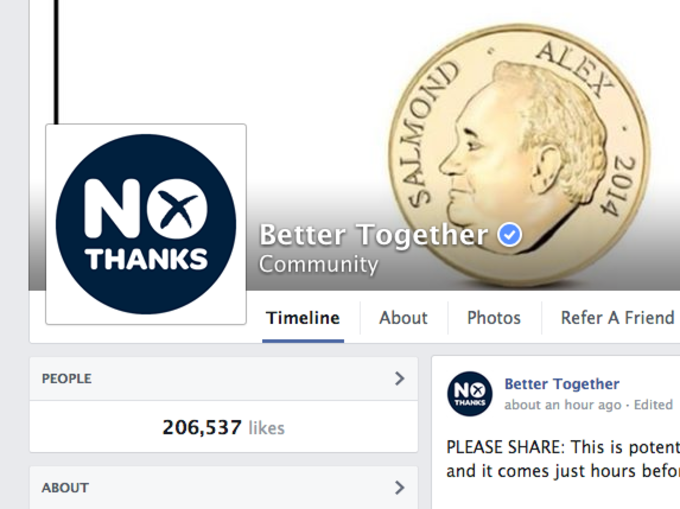Open the No Thanks profile picture

point(146,224)
